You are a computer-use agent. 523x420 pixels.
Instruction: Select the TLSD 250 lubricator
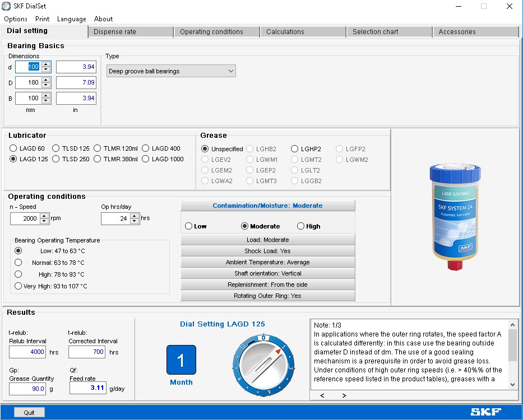(71, 159)
